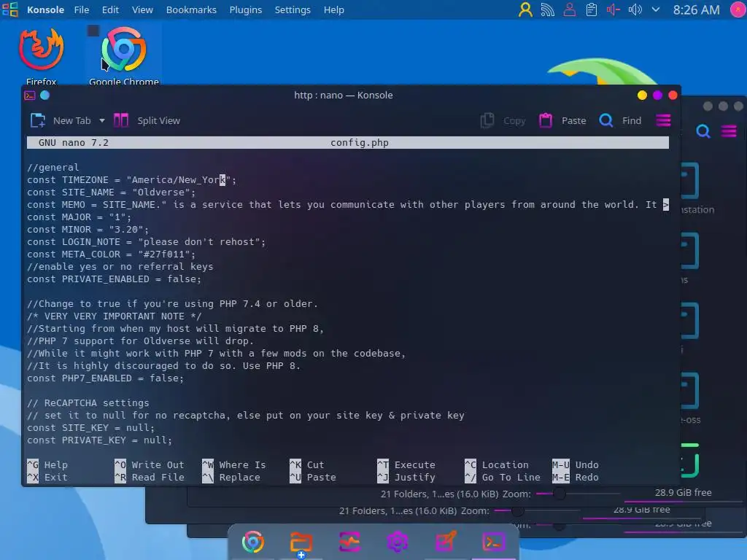The width and height of the screenshot is (747, 560).
Task: Click the http : nano — Konsole window title
Action: tap(343, 96)
